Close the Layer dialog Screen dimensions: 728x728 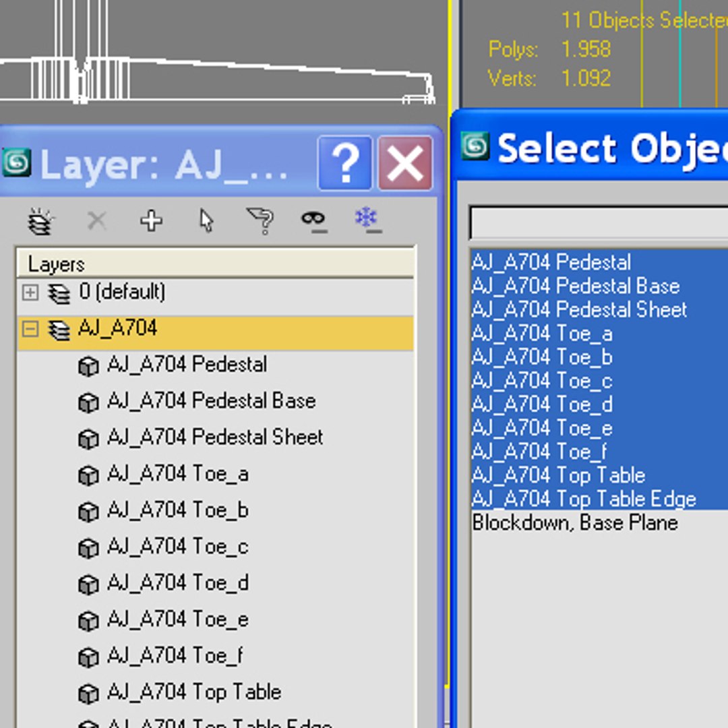[405, 163]
